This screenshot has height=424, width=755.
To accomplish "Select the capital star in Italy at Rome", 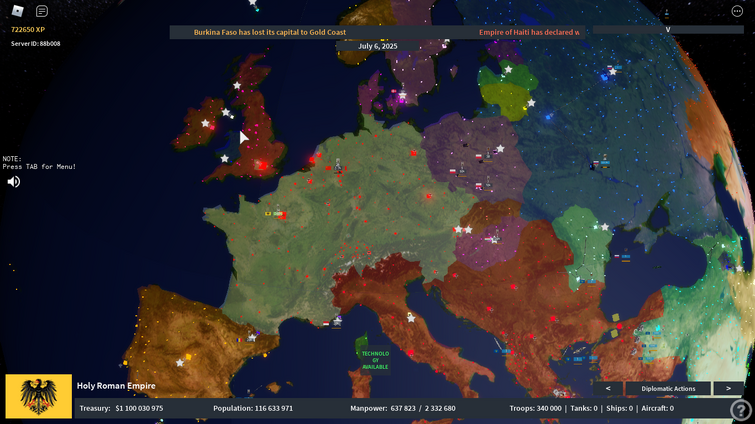I will click(411, 318).
